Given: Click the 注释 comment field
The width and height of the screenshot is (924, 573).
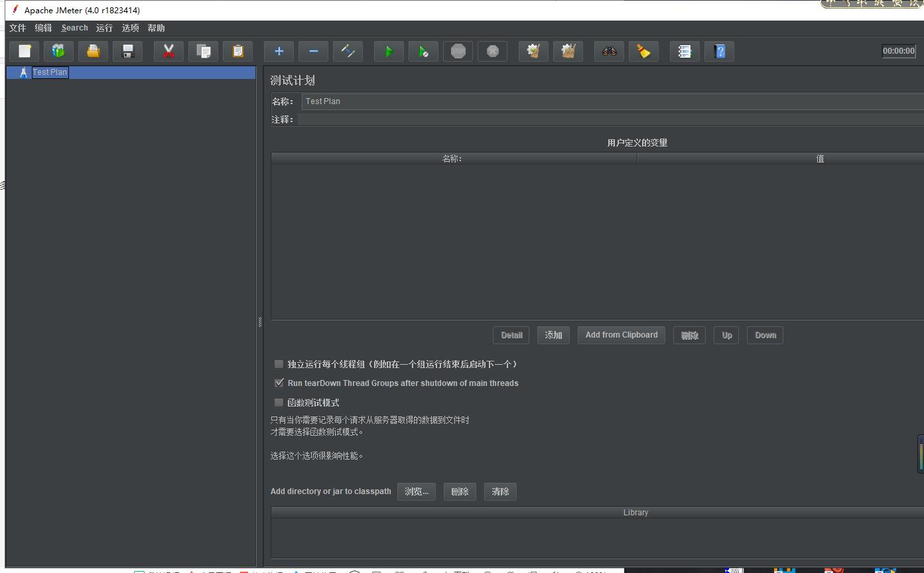Looking at the screenshot, I should (610, 119).
